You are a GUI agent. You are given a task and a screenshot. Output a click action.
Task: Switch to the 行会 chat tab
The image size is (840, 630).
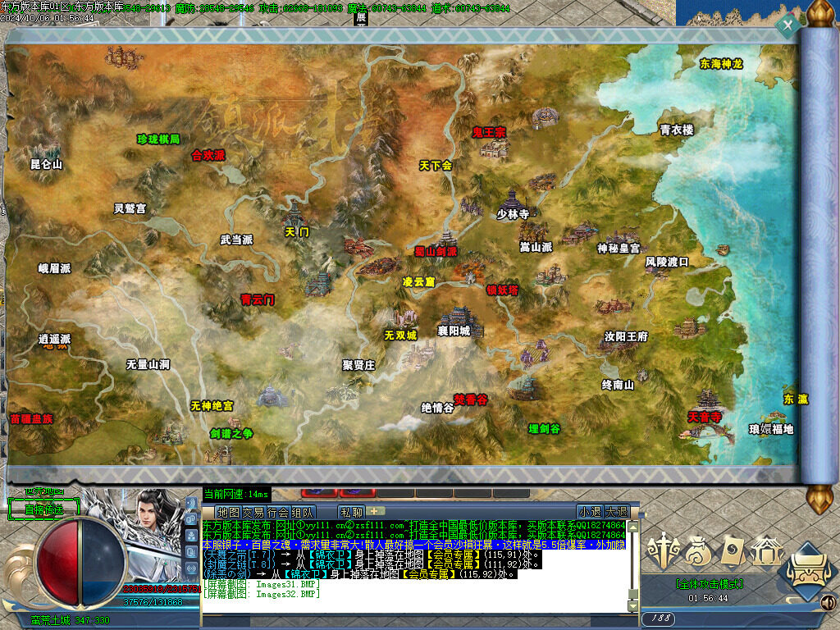click(278, 513)
